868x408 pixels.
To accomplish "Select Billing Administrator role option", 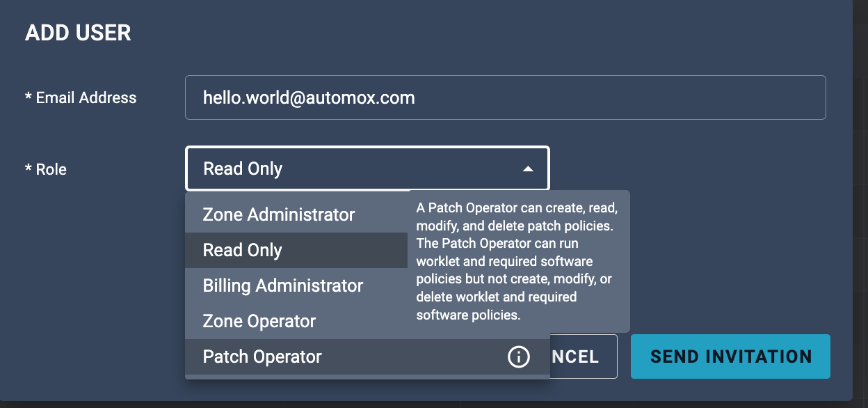I will pos(296,285).
